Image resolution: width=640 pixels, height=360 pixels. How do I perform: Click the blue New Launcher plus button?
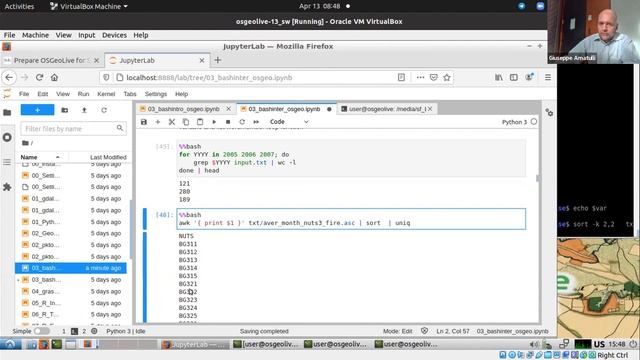(37, 110)
